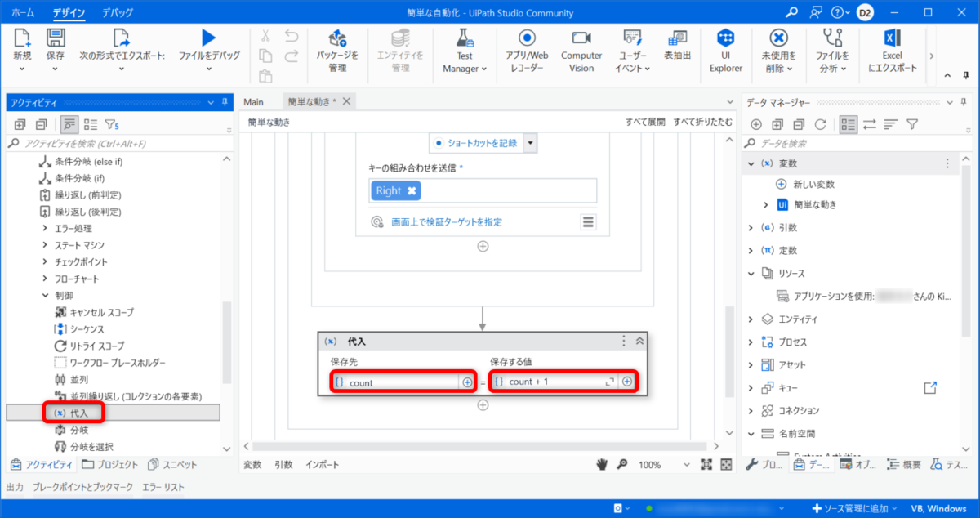Toggle grouped list view in データ マネージャー
The image size is (980, 518).
[x=848, y=124]
